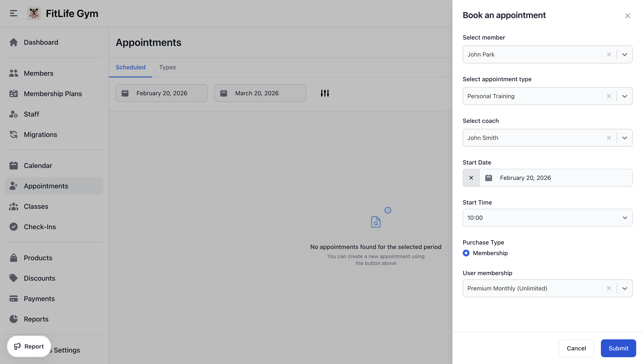The width and height of the screenshot is (643, 364).
Task: Clear the Personal Training appointment type
Action: click(x=609, y=96)
